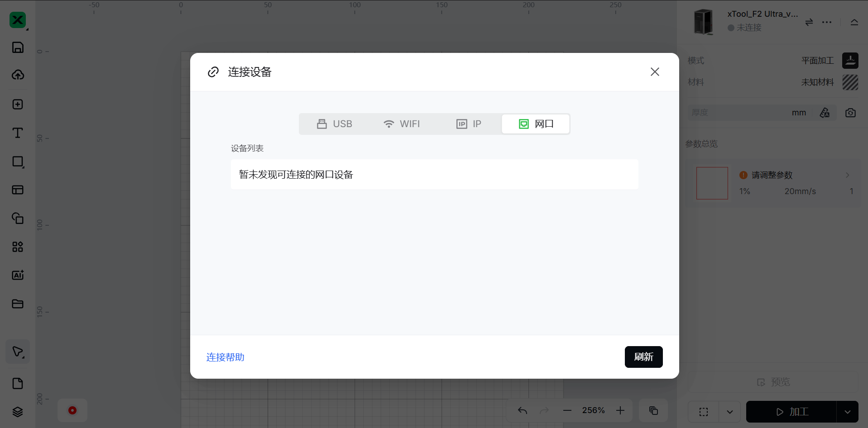Open the layers panel icon
The image size is (868, 428).
point(18,412)
